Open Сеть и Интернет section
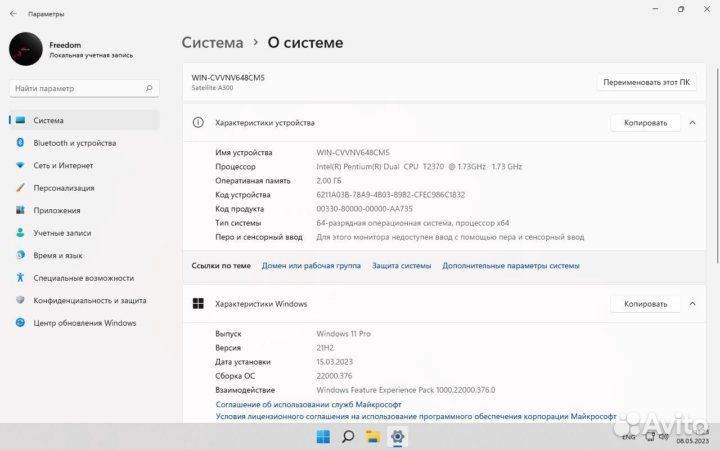720x450 pixels. click(84, 165)
